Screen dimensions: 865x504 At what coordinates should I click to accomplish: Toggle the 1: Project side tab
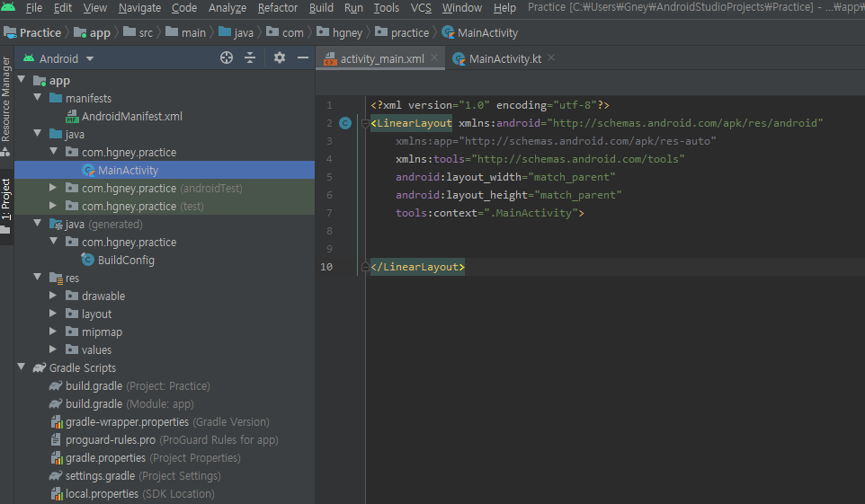(x=6, y=206)
